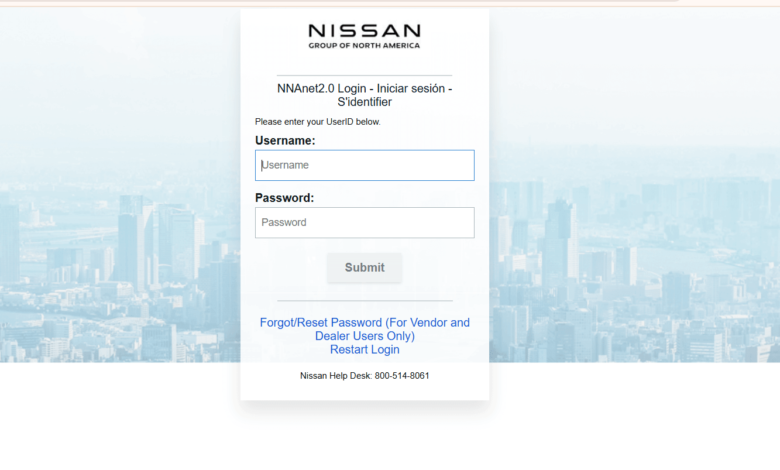This screenshot has height=470, width=780.
Task: Follow the Restart Login link
Action: click(365, 350)
